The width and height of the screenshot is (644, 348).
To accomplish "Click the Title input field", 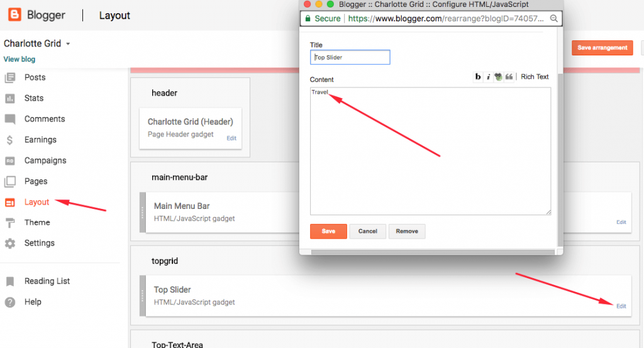I will [x=350, y=57].
